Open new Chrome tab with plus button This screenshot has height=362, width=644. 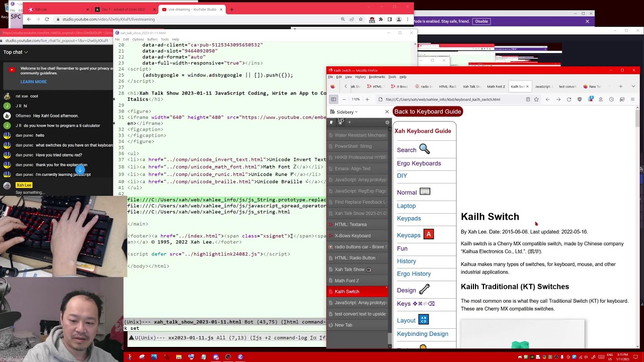pos(231,9)
